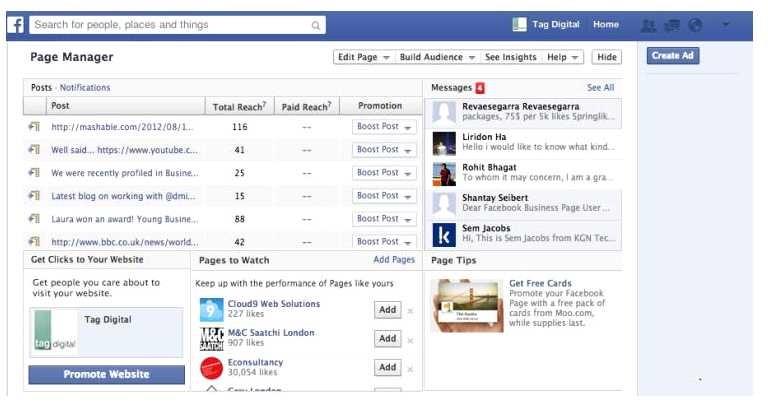Screen dimensions: 768x401
Task: Open message from Liridon Ha
Action: point(523,143)
